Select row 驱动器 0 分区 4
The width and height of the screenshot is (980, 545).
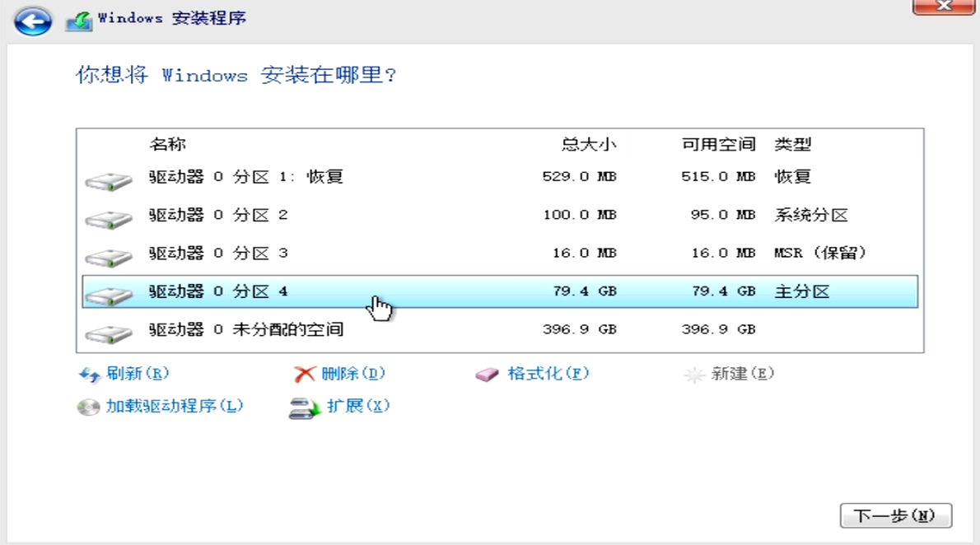[x=500, y=291]
